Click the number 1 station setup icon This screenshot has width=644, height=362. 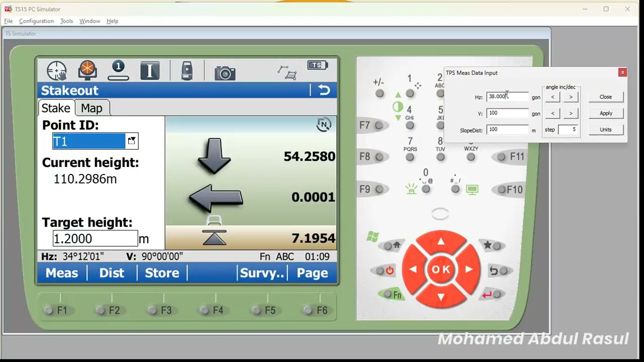[118, 70]
